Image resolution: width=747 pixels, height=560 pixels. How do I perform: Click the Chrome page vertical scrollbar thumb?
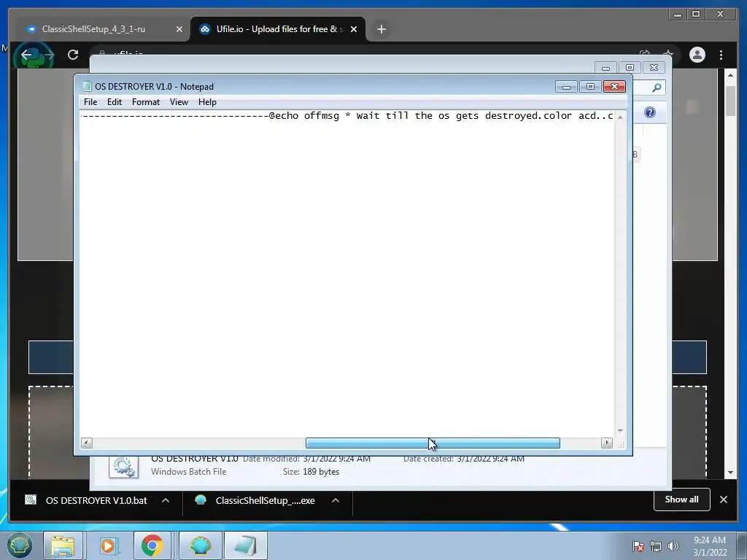[x=731, y=101]
